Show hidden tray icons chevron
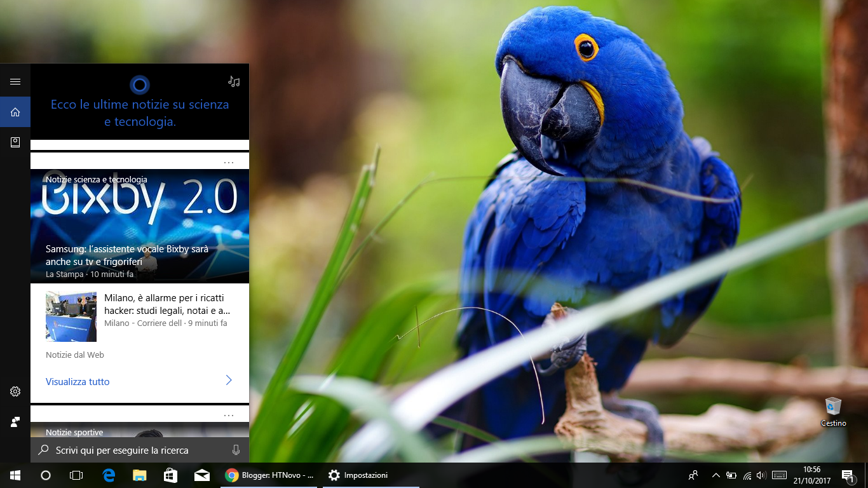Image resolution: width=868 pixels, height=488 pixels. pyautogui.click(x=716, y=475)
